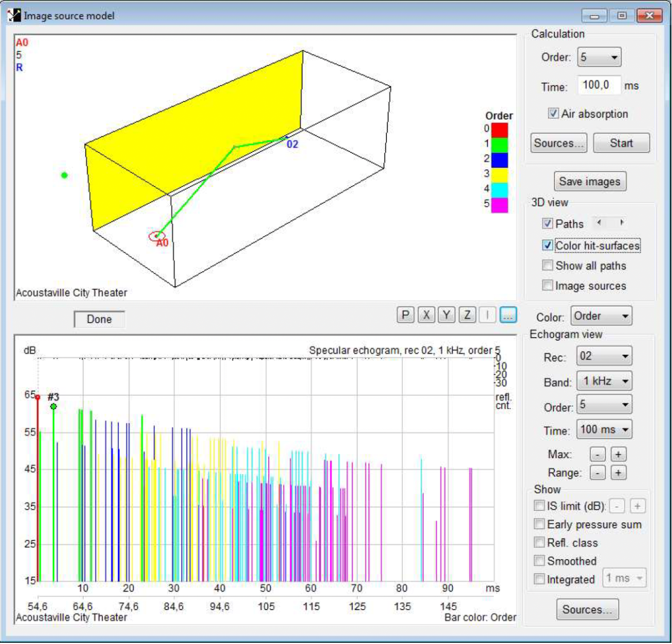
Task: Open the Color dropdown set to Order
Action: pos(601,315)
